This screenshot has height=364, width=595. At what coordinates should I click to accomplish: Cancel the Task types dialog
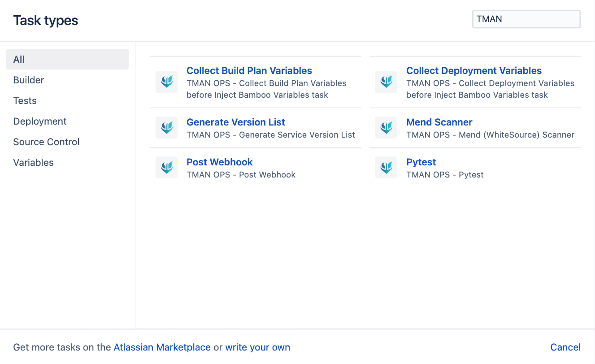click(x=565, y=347)
